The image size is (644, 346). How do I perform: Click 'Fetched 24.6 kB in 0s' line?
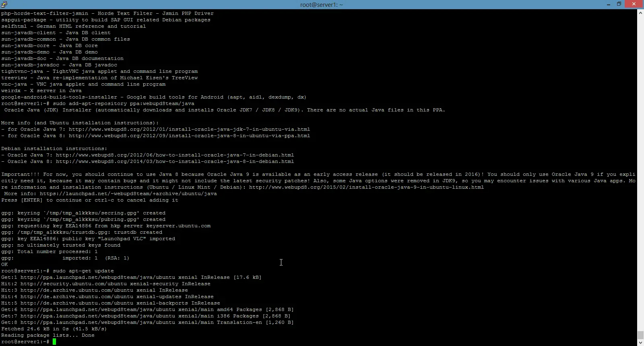click(54, 329)
